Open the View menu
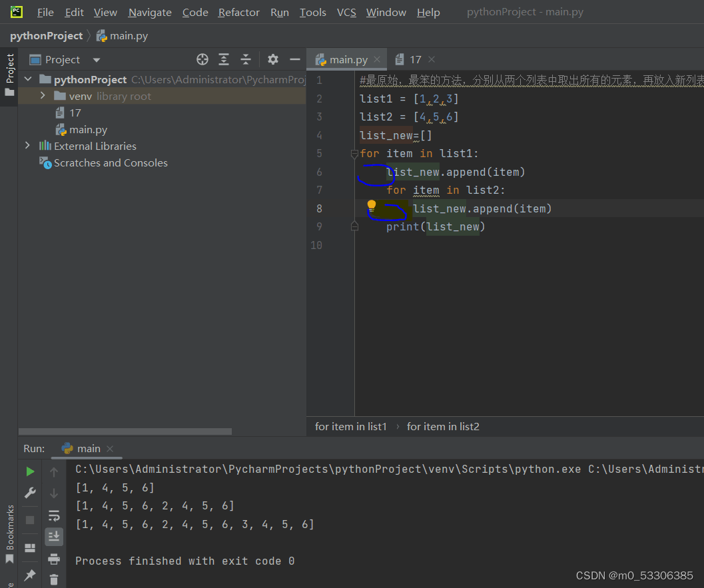Screen dimensions: 704x588 point(105,12)
